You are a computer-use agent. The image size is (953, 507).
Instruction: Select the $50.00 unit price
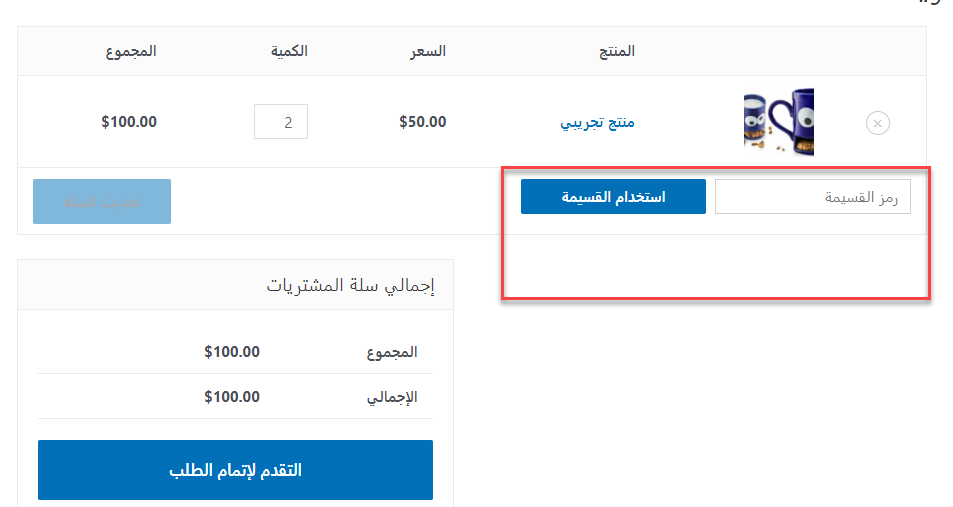pos(422,123)
